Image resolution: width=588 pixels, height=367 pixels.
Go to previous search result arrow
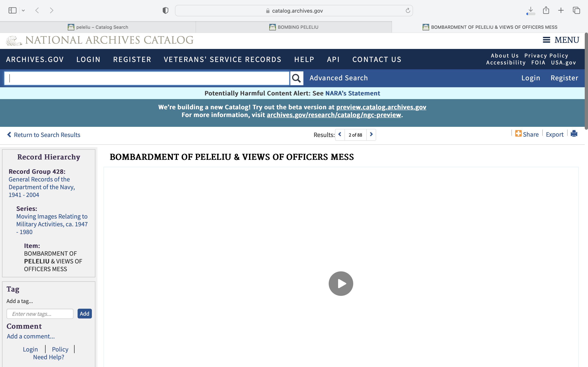click(340, 135)
